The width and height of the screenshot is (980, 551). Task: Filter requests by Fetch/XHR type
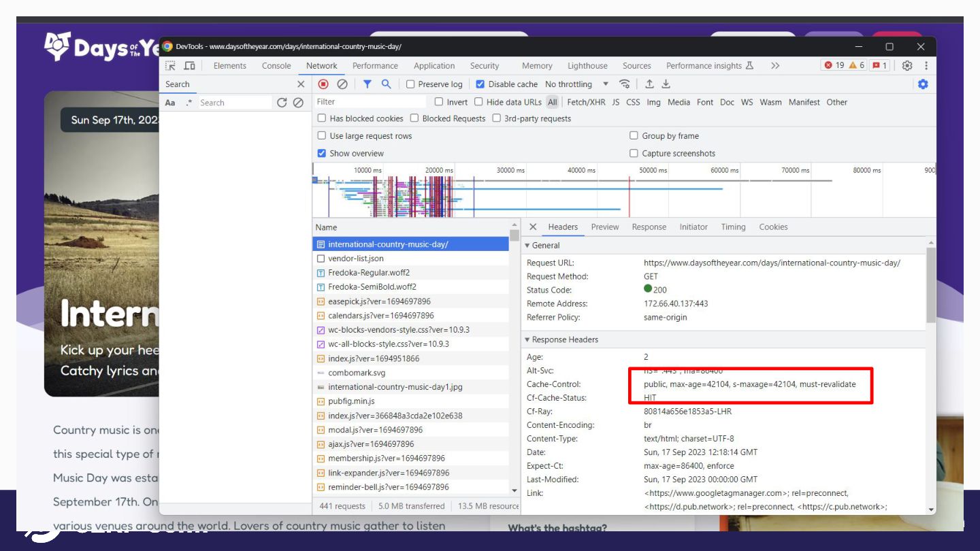(586, 102)
